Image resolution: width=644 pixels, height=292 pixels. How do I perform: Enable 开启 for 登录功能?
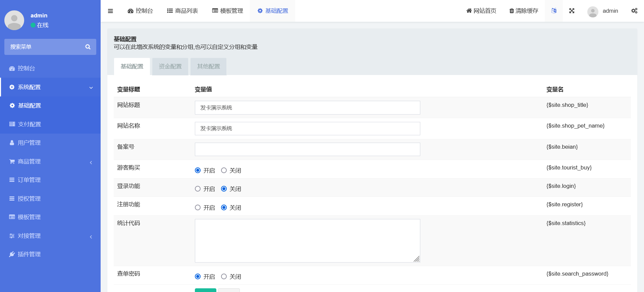point(198,189)
